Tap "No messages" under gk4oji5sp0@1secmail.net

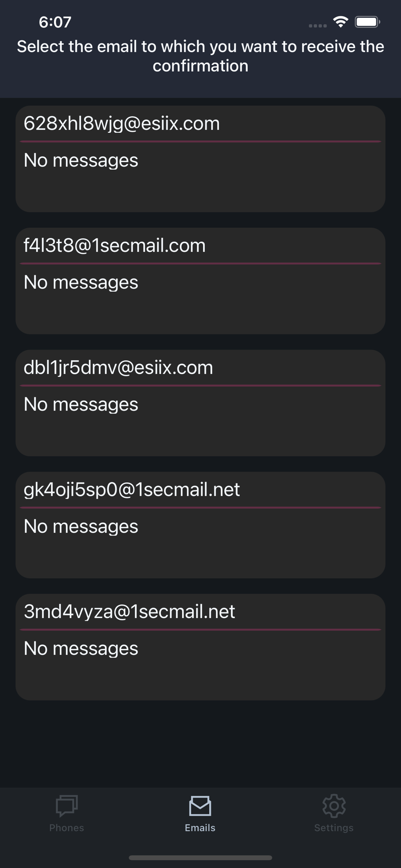tap(81, 526)
